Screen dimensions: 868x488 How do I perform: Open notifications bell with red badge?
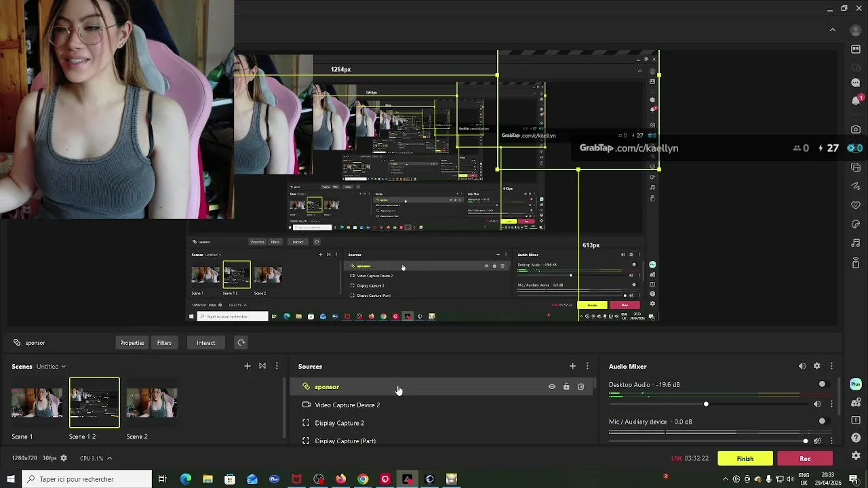[856, 100]
